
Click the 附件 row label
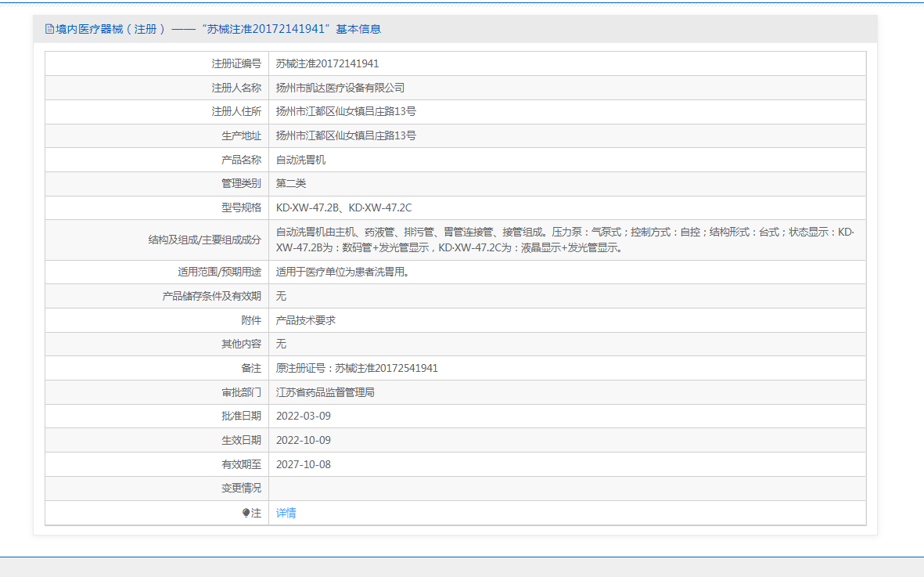tap(251, 320)
